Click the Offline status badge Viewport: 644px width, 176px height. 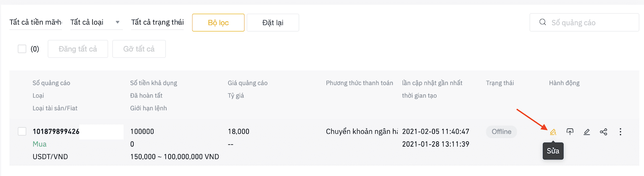[502, 132]
